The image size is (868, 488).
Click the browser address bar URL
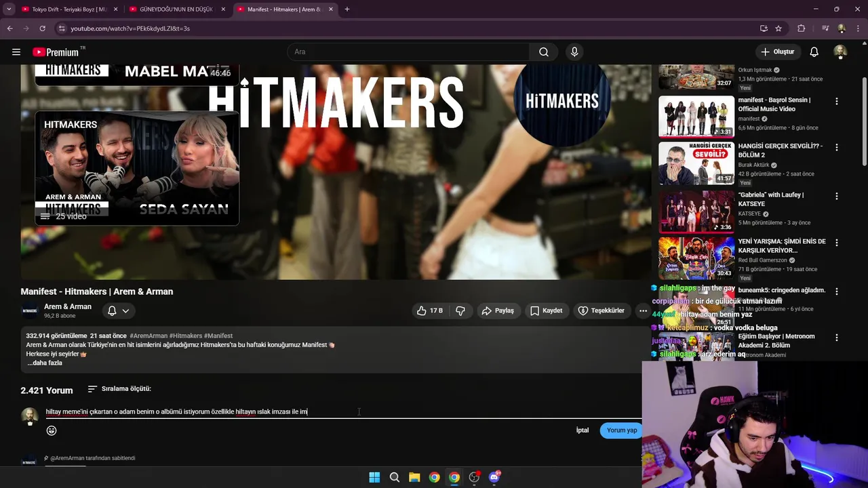pyautogui.click(x=130, y=28)
